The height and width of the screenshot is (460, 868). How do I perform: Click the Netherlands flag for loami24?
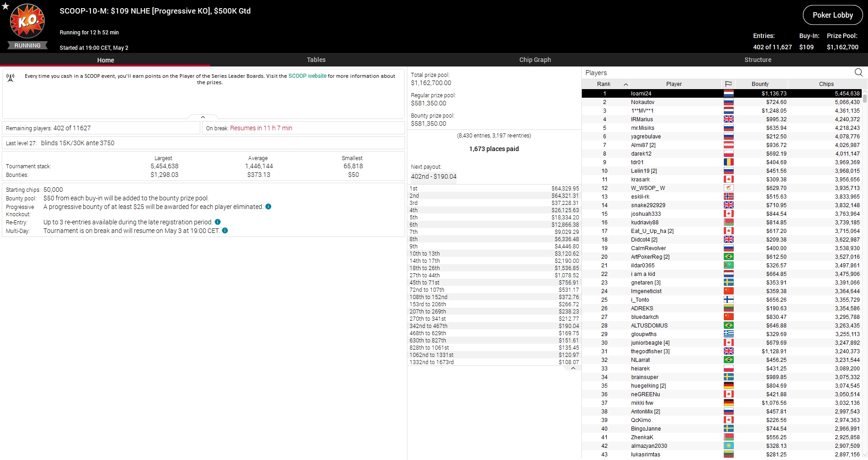tap(728, 94)
